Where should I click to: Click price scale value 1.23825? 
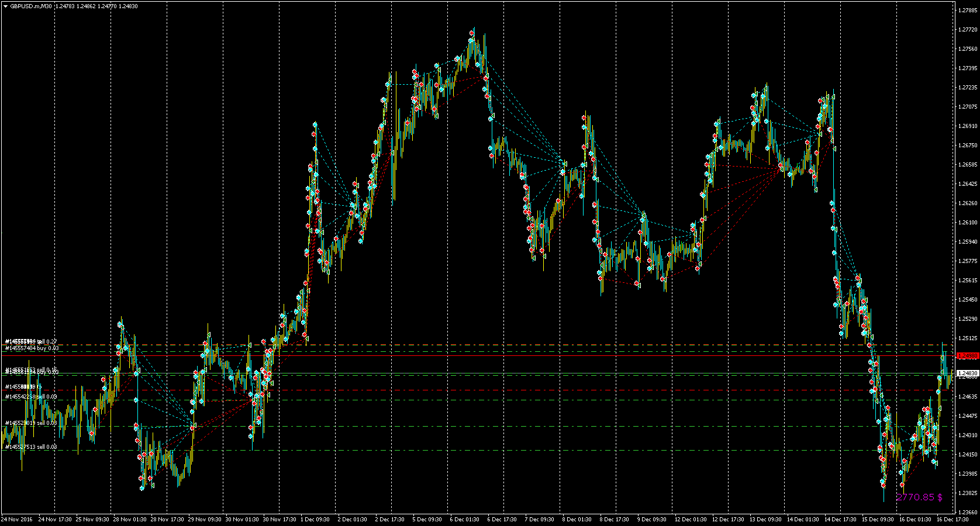(968, 493)
